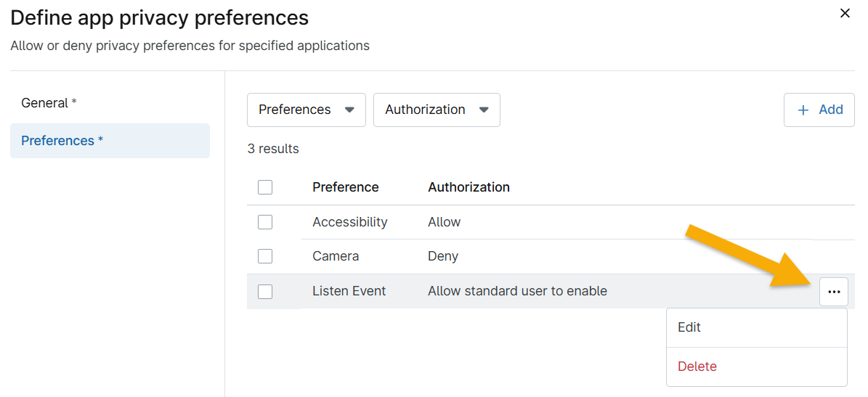Choose Delete from the context menu
The width and height of the screenshot is (868, 397).
(697, 367)
